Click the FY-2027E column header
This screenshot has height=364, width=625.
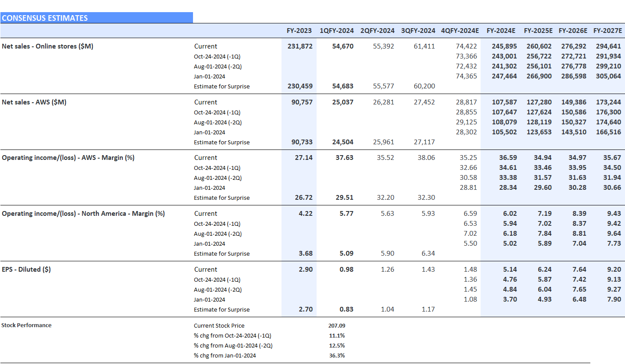point(608,31)
